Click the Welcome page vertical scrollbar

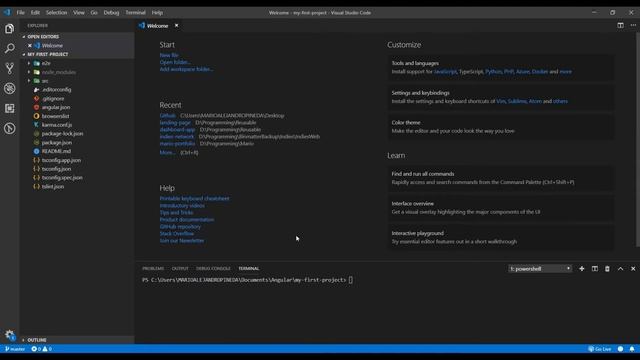[638, 139]
